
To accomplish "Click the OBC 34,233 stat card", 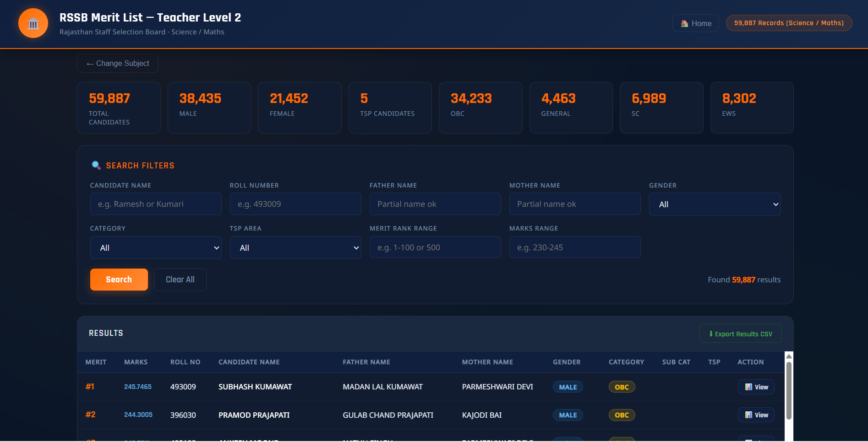I will tap(480, 108).
